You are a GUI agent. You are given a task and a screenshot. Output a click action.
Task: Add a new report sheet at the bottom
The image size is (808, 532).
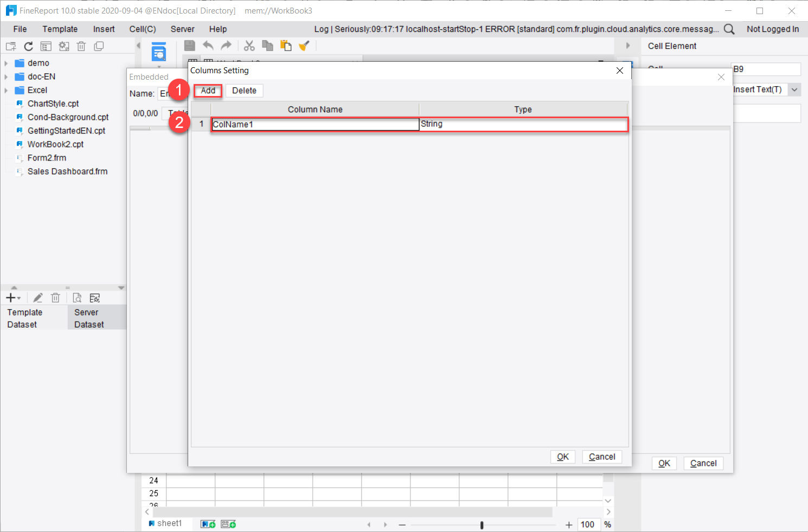208,523
